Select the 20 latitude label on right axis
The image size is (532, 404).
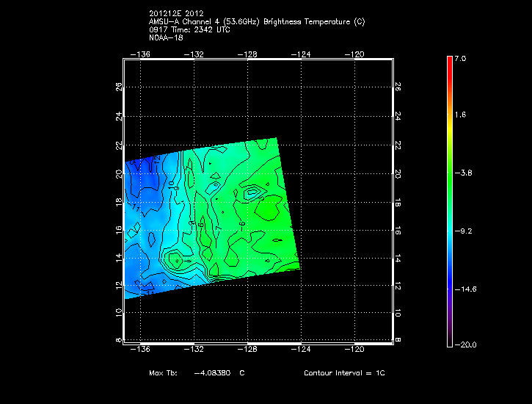(x=398, y=174)
